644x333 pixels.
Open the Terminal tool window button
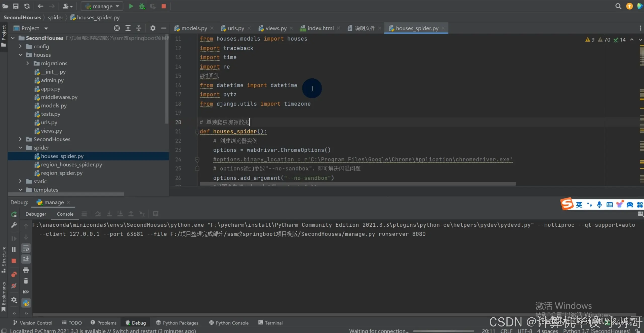[270, 323]
